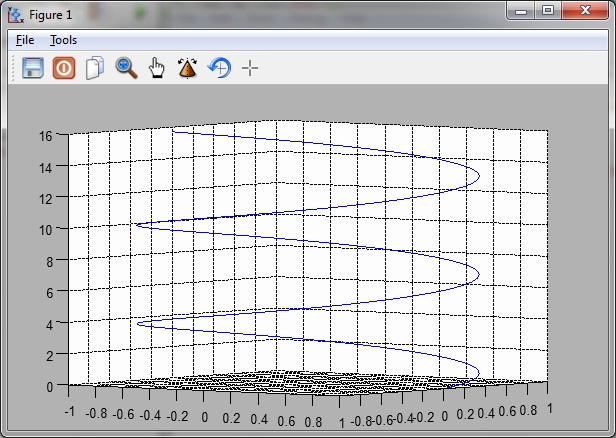Select the gray crosshair tool icon

point(250,69)
